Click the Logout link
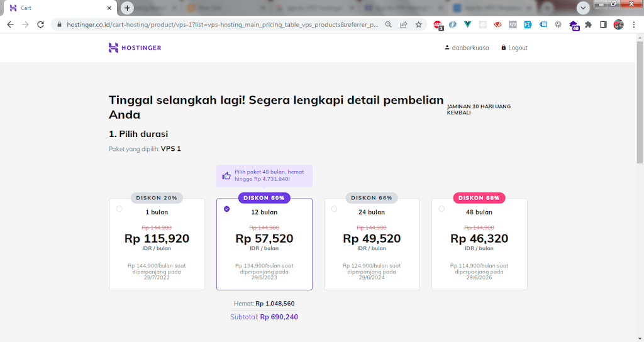 pos(514,48)
